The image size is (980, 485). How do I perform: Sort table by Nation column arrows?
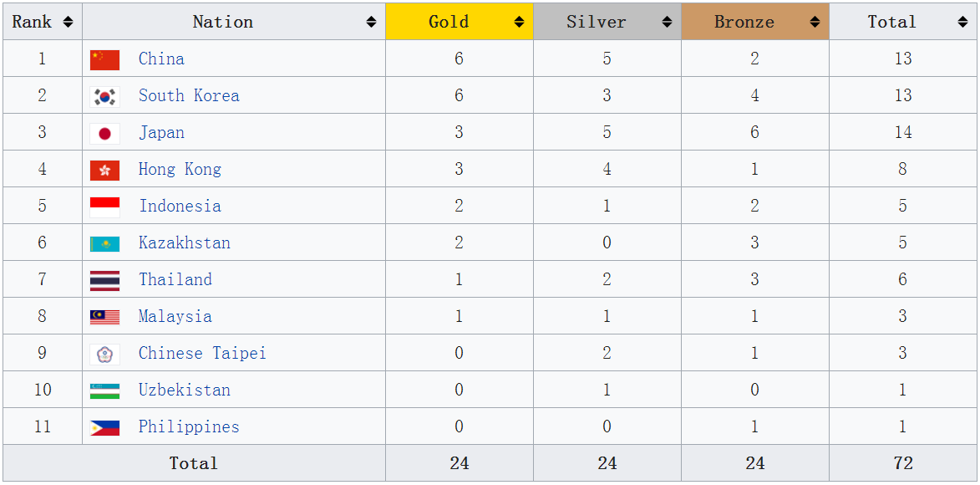371,22
